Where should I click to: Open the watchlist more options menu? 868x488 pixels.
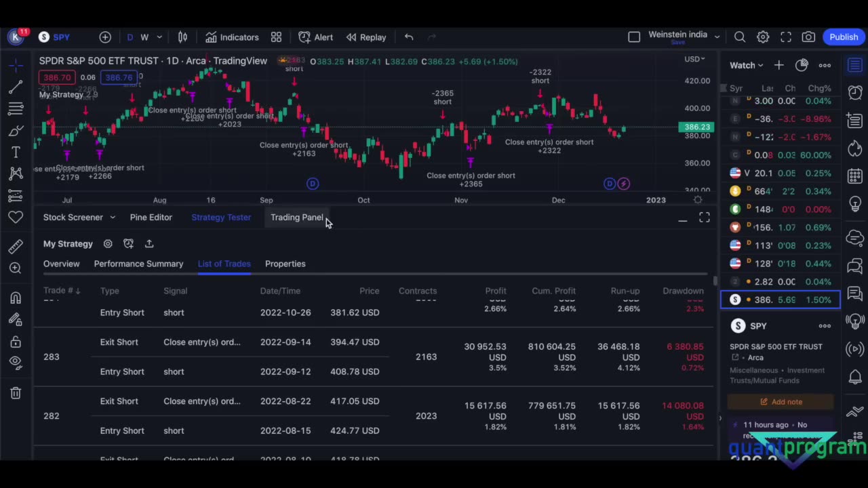pos(825,65)
